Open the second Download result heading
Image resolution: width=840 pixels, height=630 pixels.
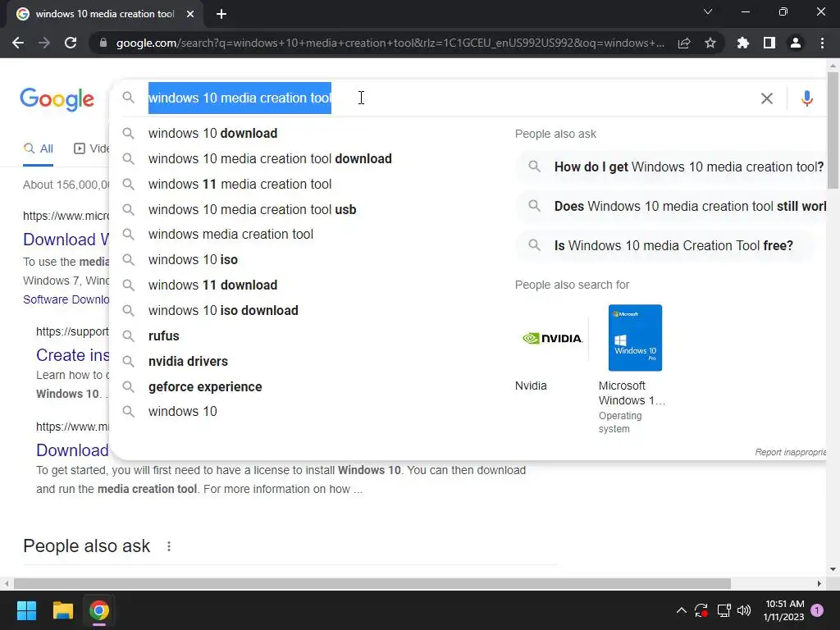point(73,450)
